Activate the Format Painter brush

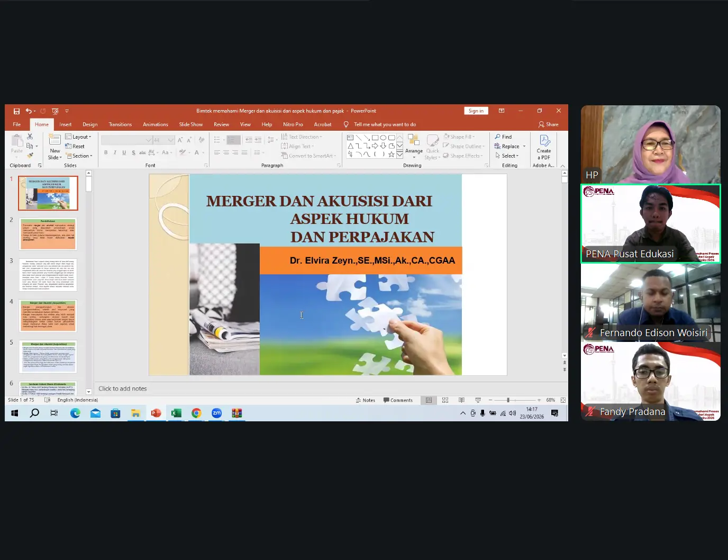coord(30,156)
